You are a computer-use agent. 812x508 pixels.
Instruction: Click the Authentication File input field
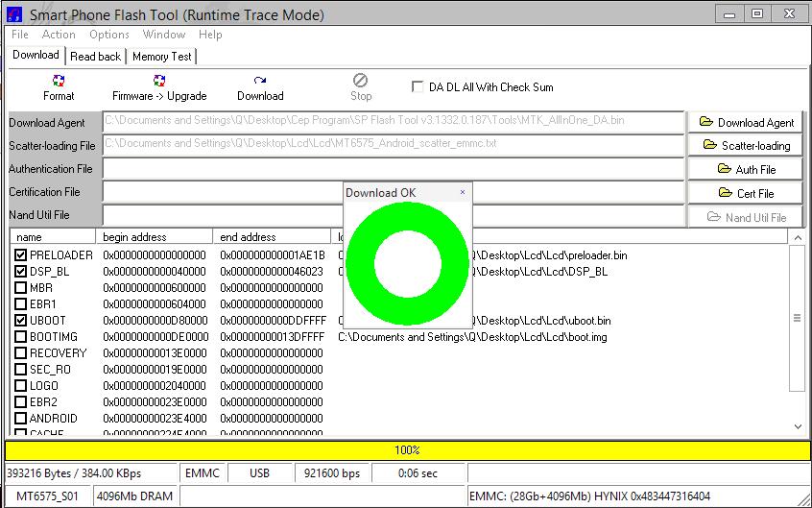(x=223, y=169)
